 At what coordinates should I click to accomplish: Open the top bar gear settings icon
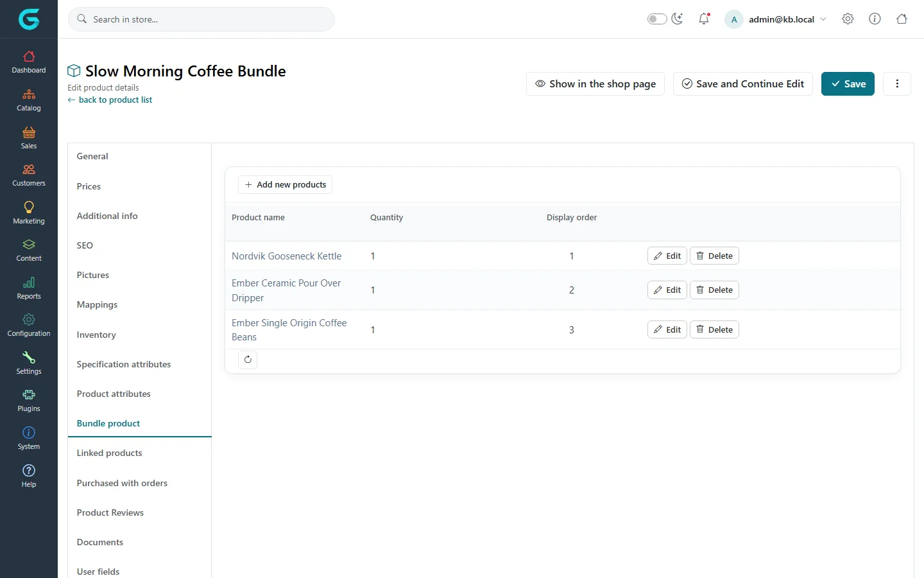(848, 19)
